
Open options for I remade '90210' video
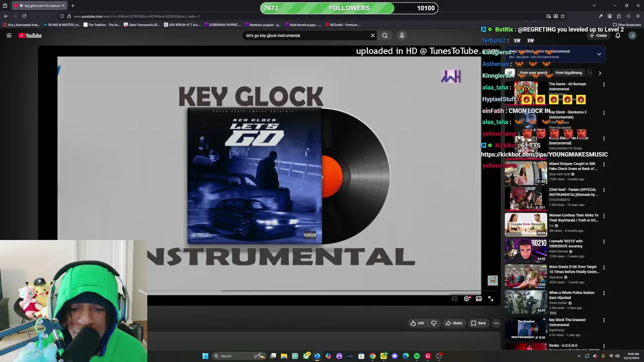click(604, 241)
